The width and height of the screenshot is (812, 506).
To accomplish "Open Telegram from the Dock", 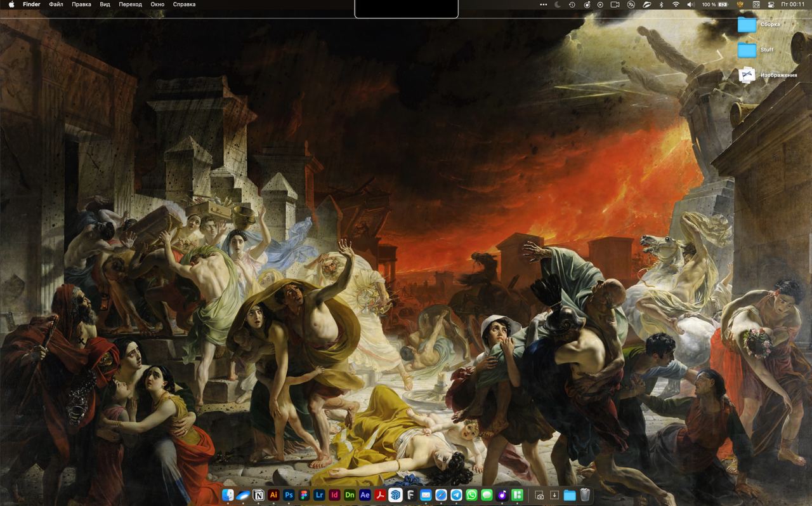I will 456,495.
